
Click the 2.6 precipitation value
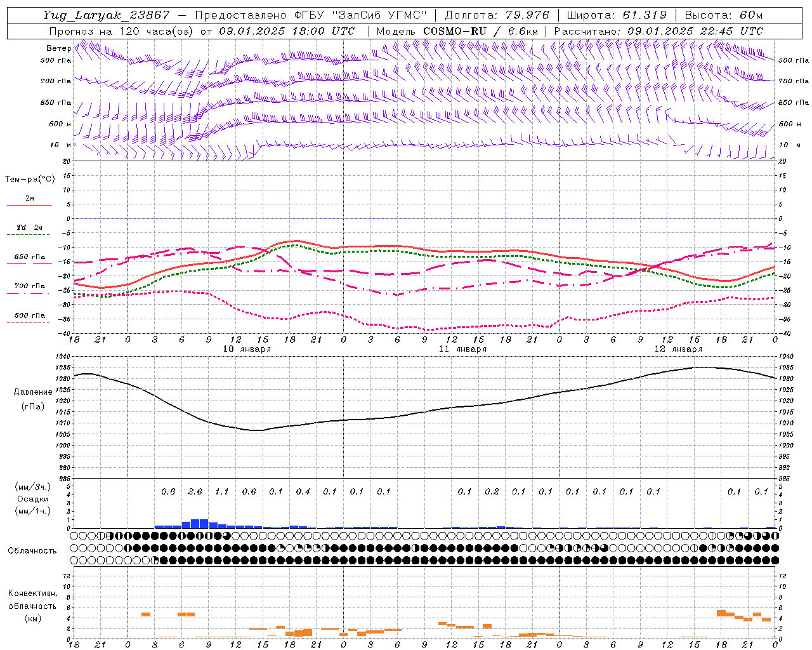(195, 491)
